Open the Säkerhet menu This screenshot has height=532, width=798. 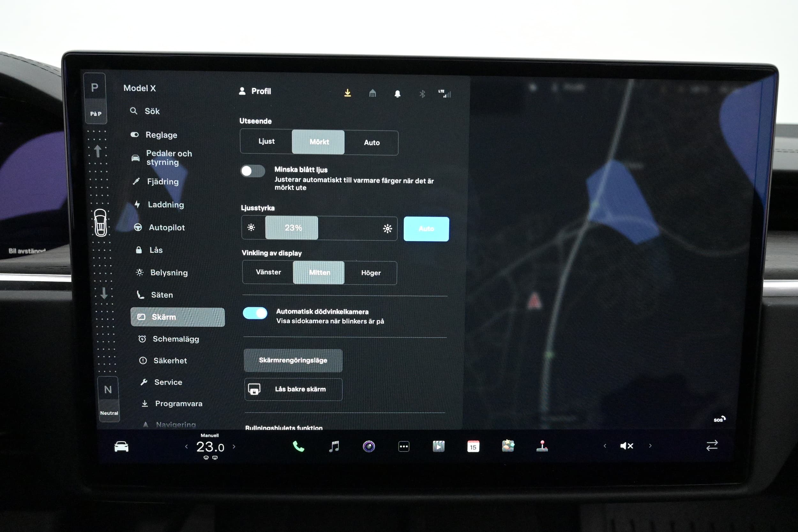pos(163,361)
